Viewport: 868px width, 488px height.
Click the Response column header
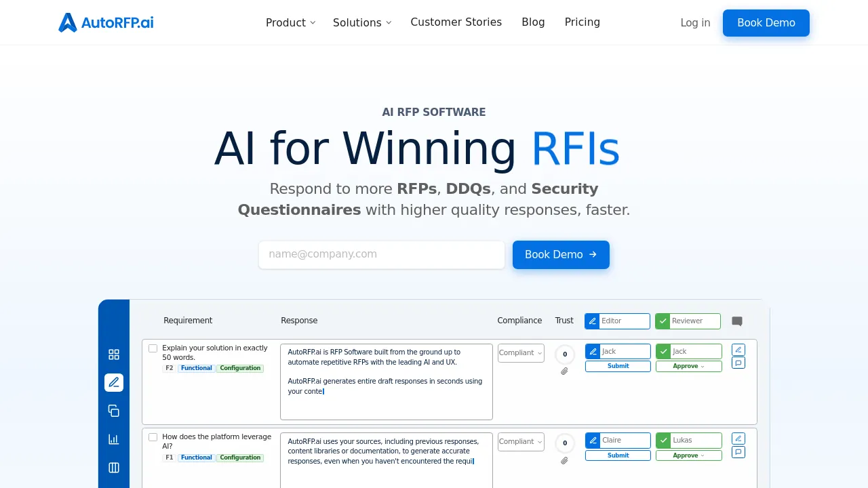(299, 321)
